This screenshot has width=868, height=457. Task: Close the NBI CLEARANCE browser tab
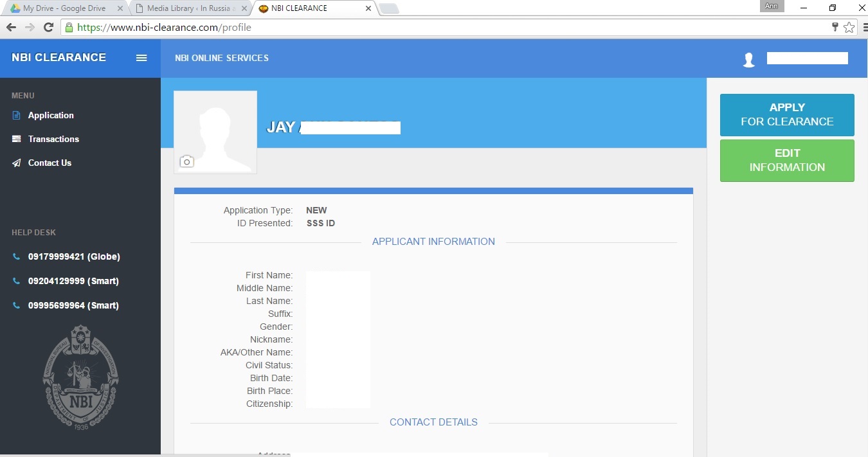(x=368, y=8)
